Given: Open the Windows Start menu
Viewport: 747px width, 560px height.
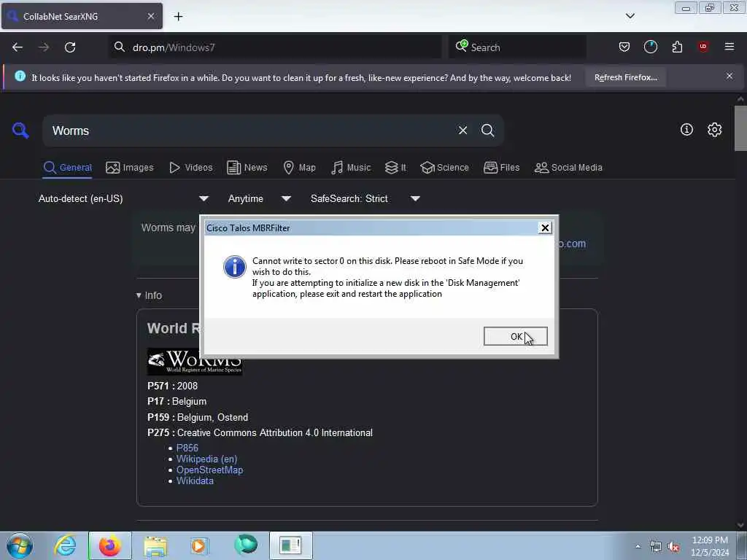Looking at the screenshot, I should click(20, 545).
